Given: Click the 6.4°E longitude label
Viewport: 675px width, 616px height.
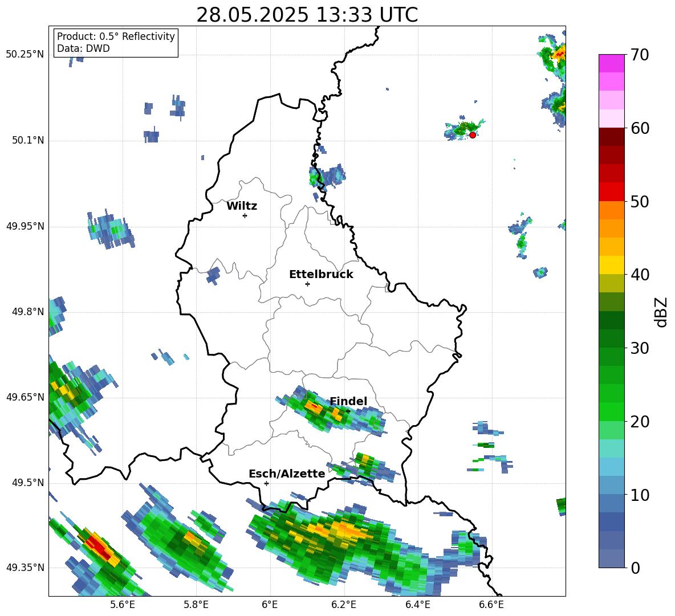Looking at the screenshot, I should (417, 605).
